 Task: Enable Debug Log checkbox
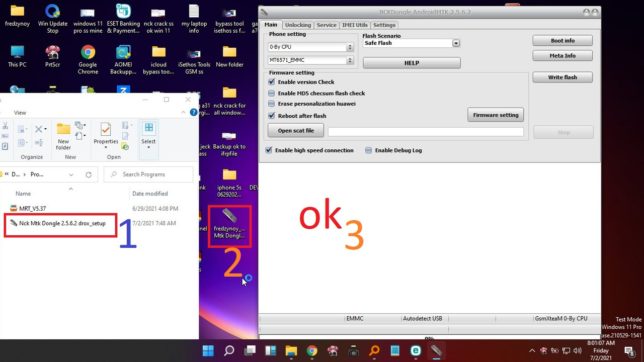tap(369, 150)
